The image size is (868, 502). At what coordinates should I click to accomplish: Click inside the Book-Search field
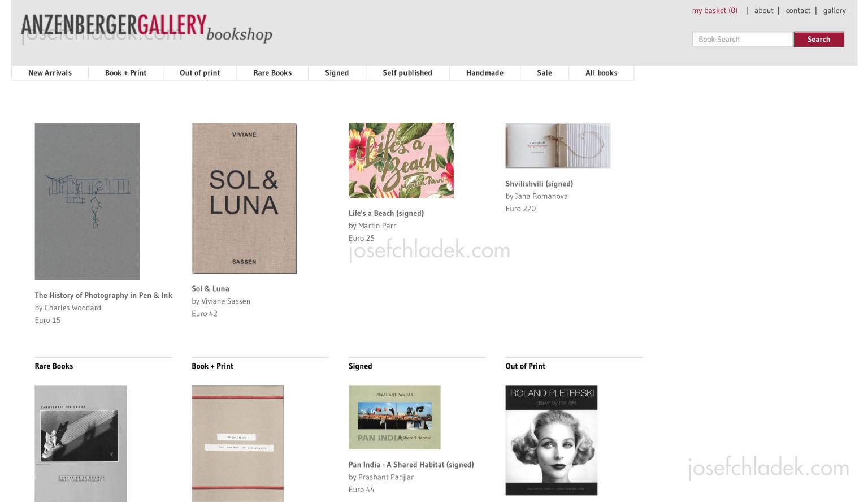click(742, 40)
